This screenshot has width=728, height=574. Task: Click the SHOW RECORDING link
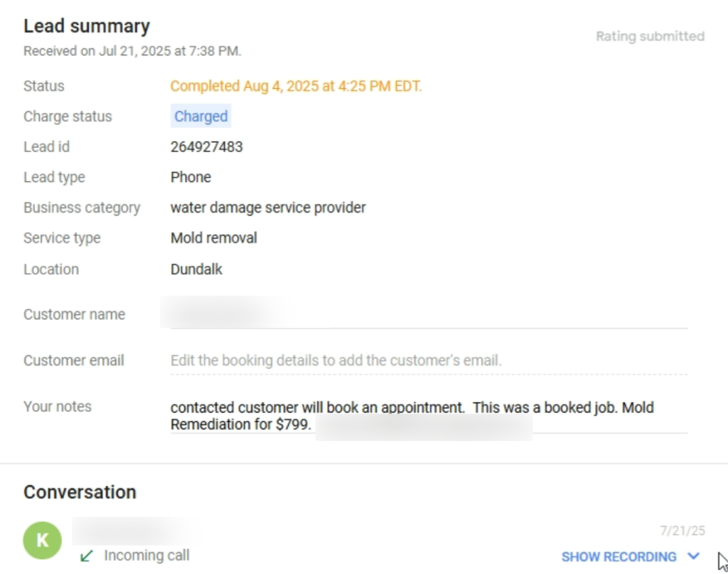click(x=619, y=556)
